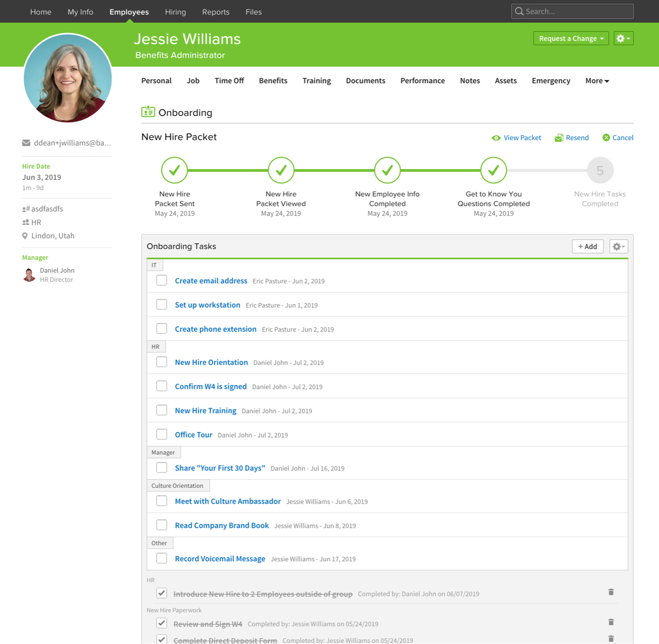The image size is (659, 644).
Task: Switch to the Benefits tab
Action: pyautogui.click(x=273, y=80)
